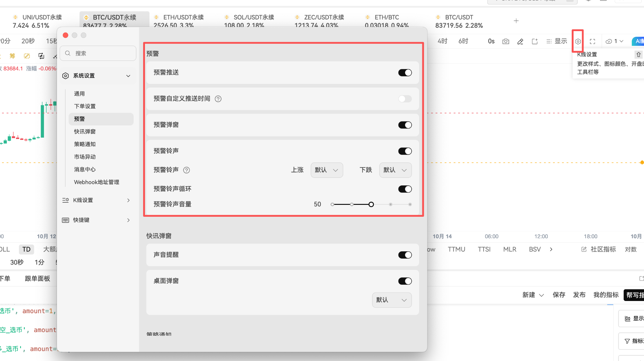This screenshot has width=644, height=361.
Task: Open 上涨 ringtone dropdown
Action: click(x=327, y=170)
